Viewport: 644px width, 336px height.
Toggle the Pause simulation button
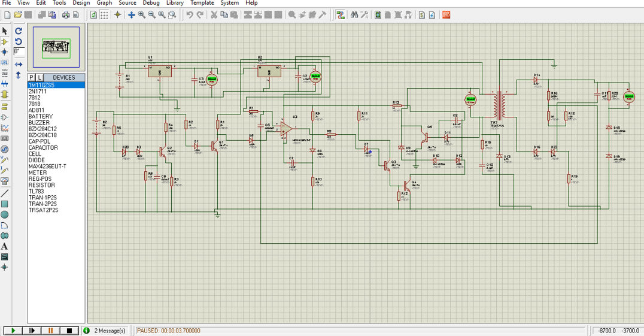point(50,330)
